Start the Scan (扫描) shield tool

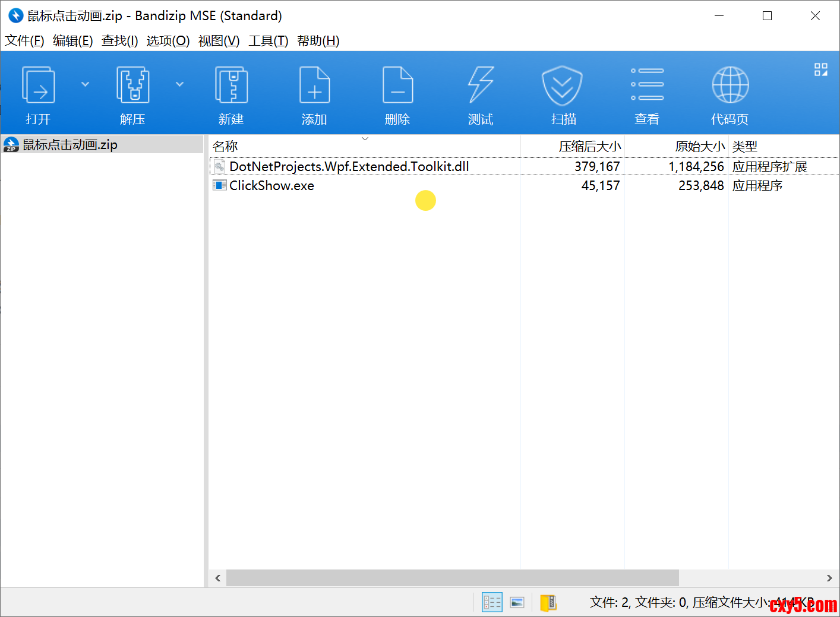click(562, 86)
